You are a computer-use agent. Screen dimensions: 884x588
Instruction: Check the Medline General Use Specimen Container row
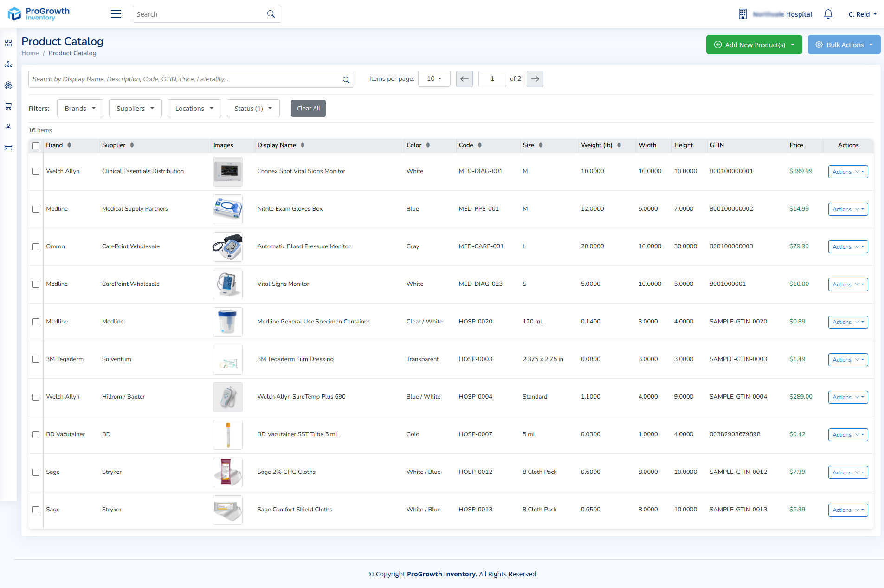pyautogui.click(x=36, y=322)
